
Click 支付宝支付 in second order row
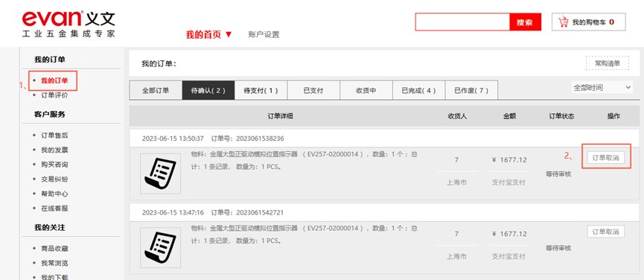[x=508, y=256]
